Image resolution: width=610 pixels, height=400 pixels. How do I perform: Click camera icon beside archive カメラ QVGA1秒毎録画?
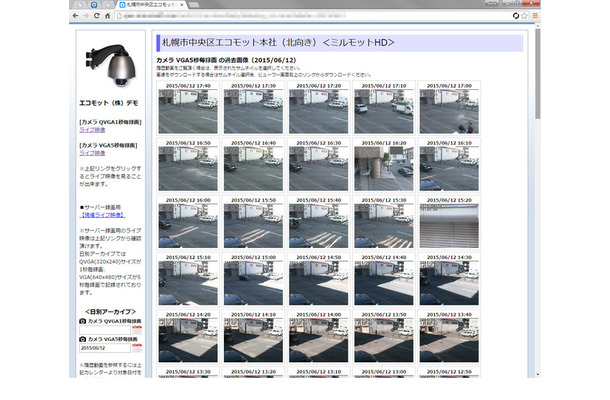[82, 321]
